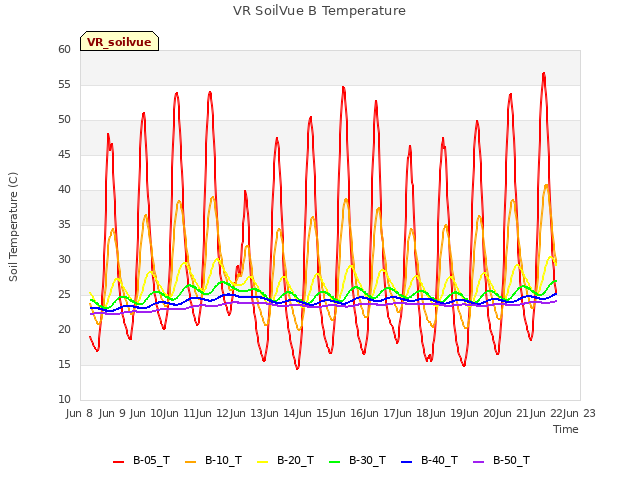This screenshot has height=480, width=640.
Task: Click the 20 y-axis tick label
Action: tap(64, 329)
